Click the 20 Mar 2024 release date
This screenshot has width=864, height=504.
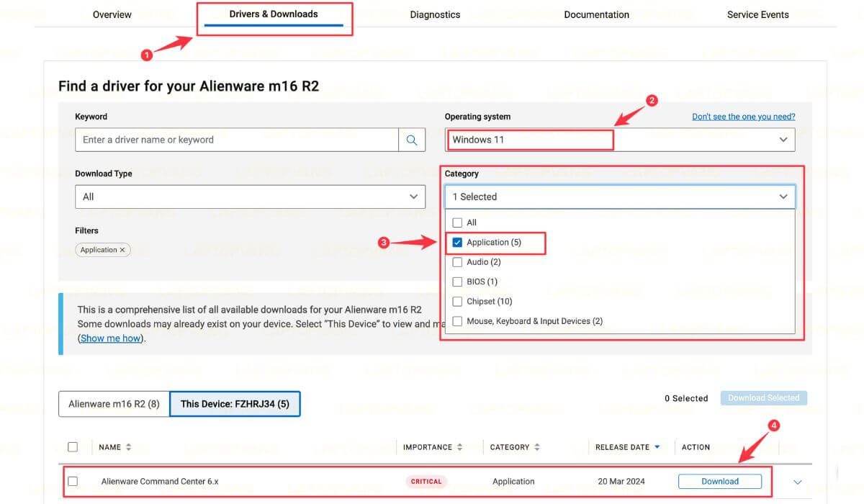point(620,482)
